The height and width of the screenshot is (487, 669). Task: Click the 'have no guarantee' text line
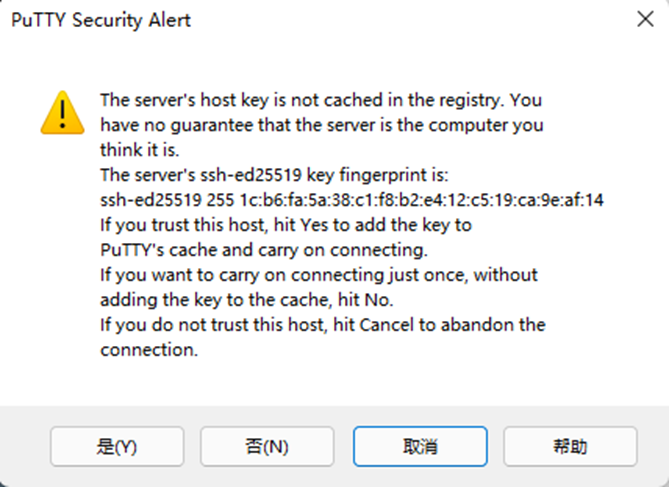pyautogui.click(x=320, y=126)
